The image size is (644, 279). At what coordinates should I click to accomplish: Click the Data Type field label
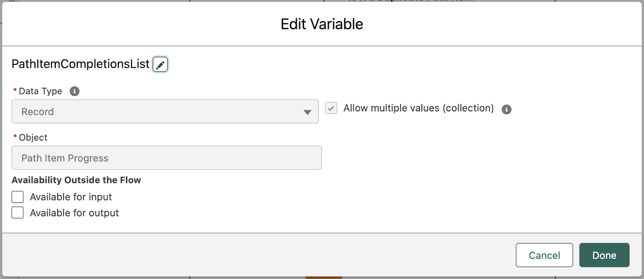coord(40,91)
